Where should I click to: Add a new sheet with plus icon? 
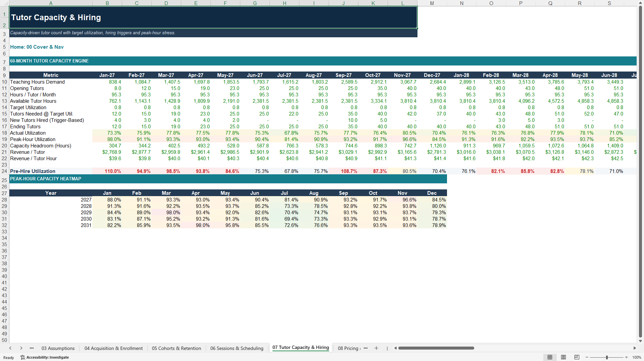tap(376, 348)
